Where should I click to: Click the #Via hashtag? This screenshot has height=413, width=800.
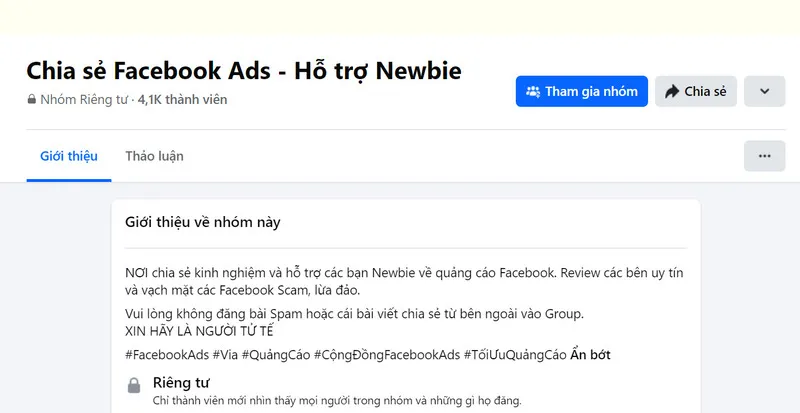pyautogui.click(x=225, y=355)
